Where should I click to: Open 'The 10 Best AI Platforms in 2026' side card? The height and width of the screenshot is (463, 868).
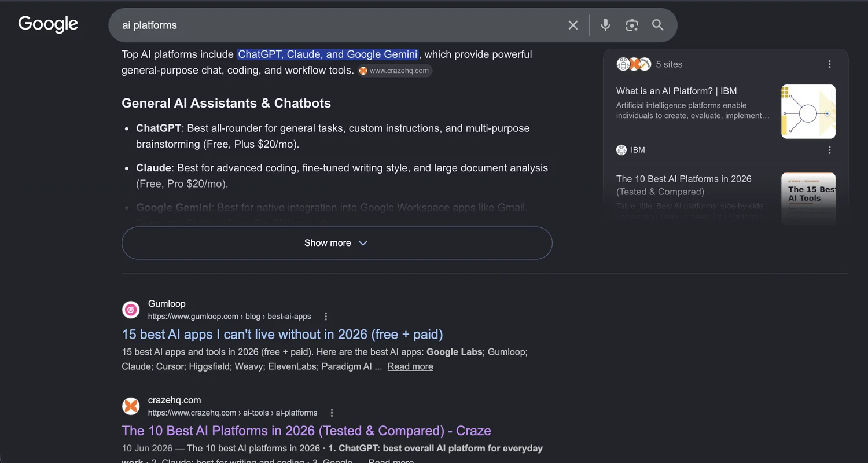pyautogui.click(x=684, y=185)
